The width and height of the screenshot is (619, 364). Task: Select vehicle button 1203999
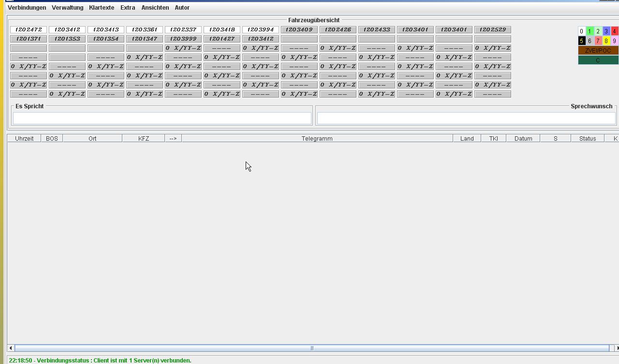point(183,39)
